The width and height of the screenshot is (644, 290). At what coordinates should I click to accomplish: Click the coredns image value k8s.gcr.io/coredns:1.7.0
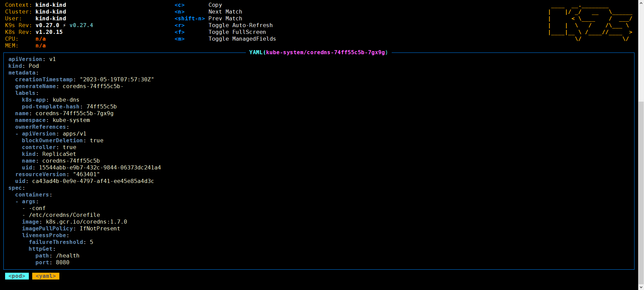pos(86,222)
